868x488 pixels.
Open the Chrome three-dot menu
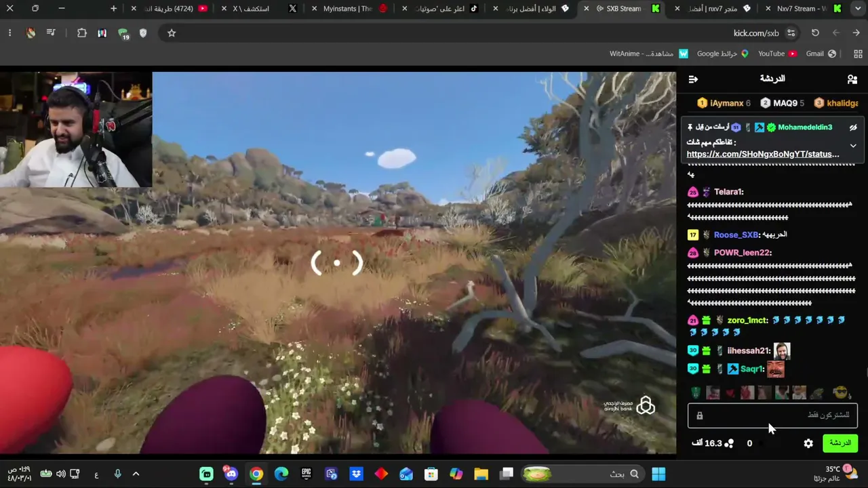[9, 33]
